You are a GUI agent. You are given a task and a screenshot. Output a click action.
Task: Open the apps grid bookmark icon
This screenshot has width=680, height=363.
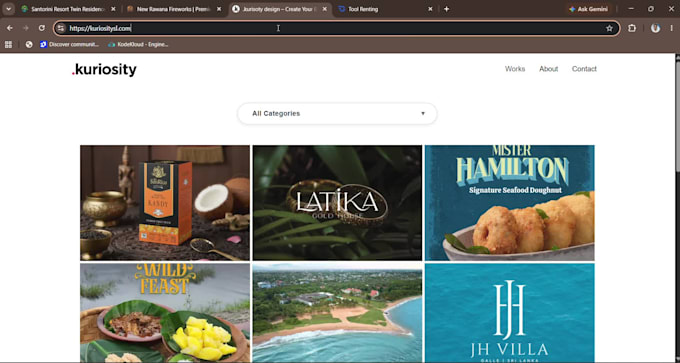(x=8, y=44)
